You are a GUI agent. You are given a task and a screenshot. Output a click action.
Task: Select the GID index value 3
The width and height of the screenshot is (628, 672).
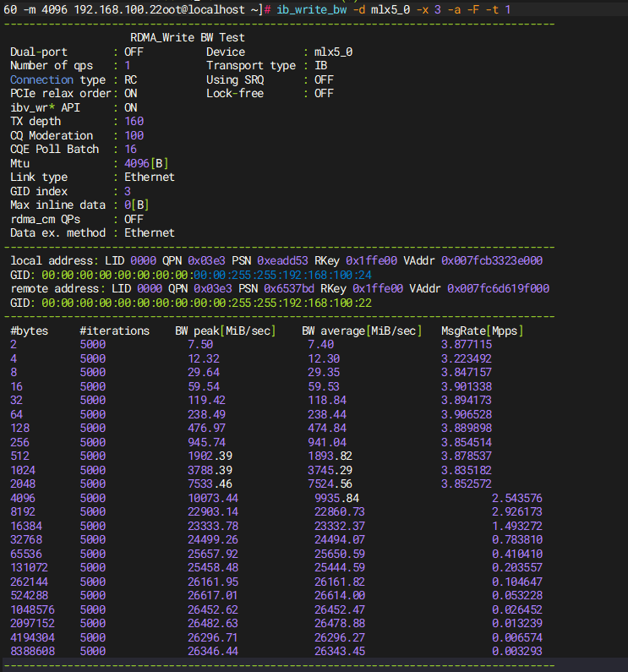[x=128, y=191]
